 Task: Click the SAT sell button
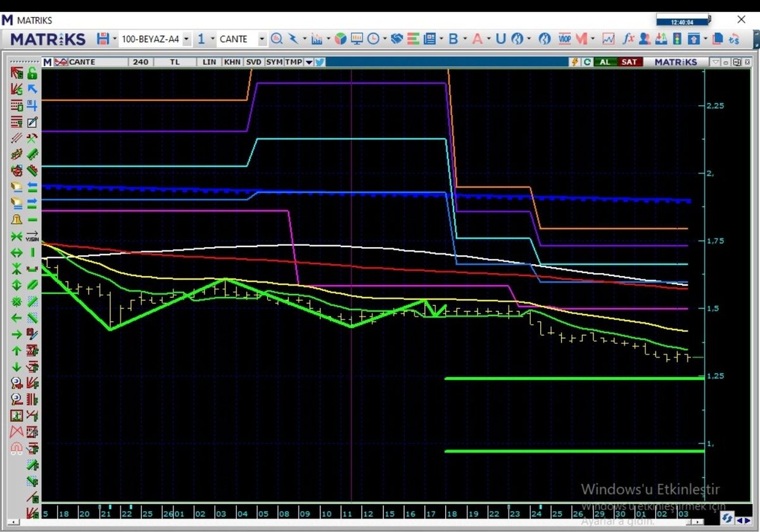coord(630,62)
